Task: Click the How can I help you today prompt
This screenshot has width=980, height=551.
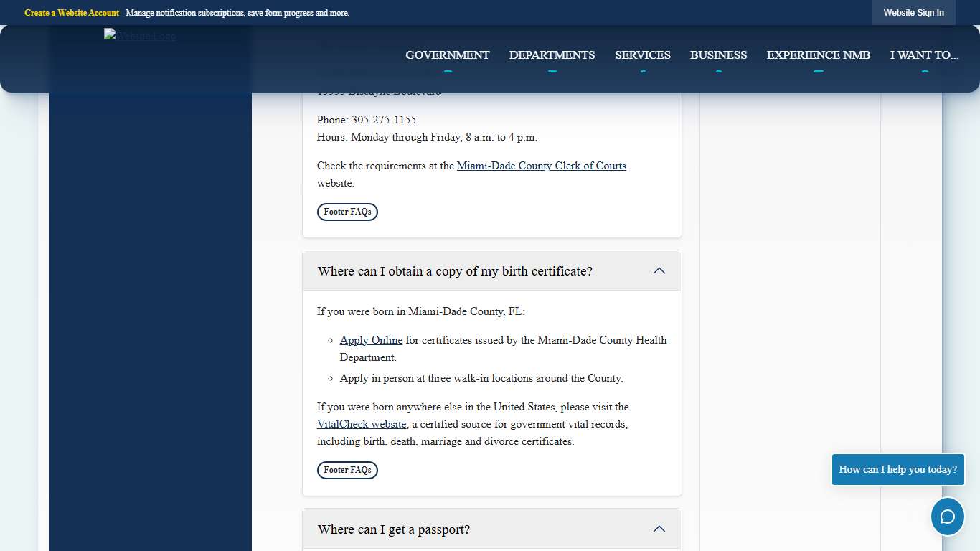Action: click(897, 469)
